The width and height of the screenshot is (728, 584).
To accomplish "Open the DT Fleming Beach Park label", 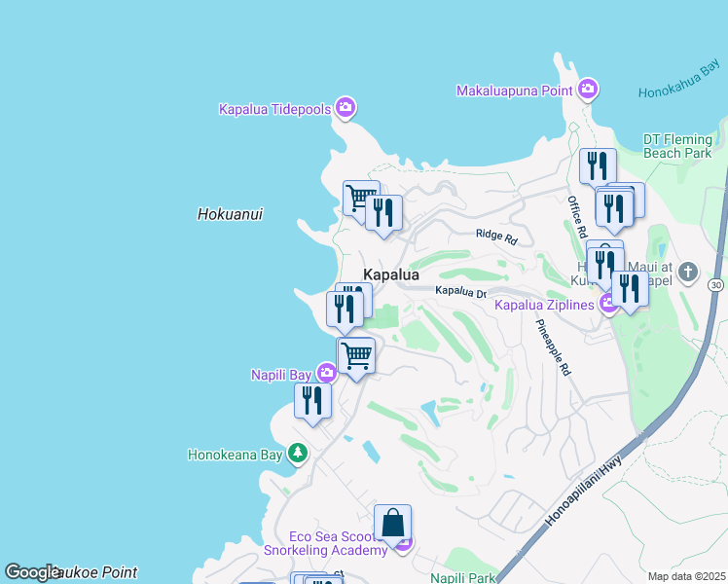I will (x=677, y=146).
